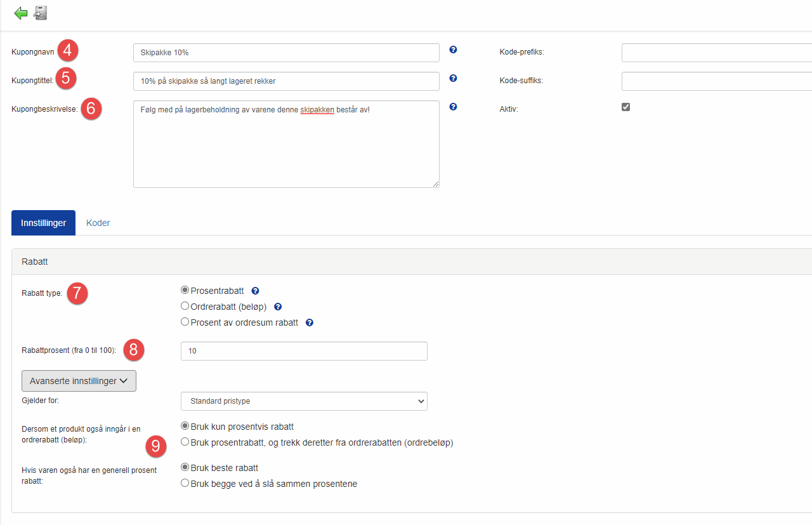The width and height of the screenshot is (812, 525).
Task: Choose Bruk begge ved å slå sammen prosentene
Action: click(x=185, y=483)
